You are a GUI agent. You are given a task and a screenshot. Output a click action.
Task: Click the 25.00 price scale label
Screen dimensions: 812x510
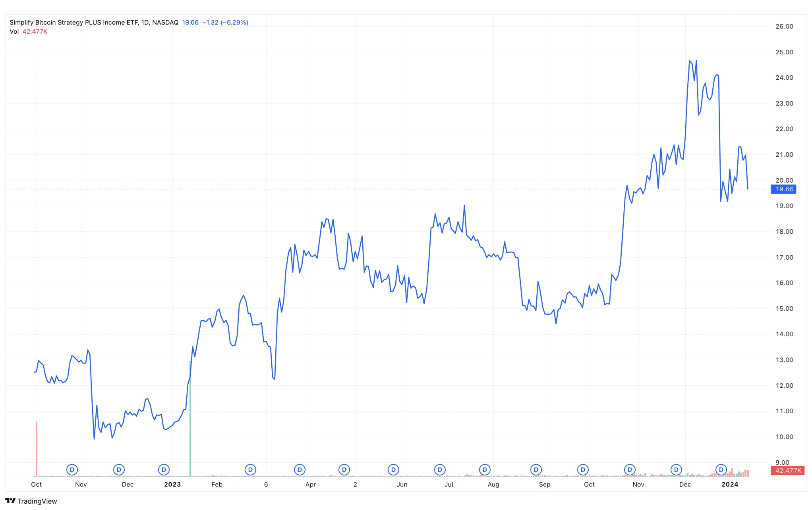784,52
